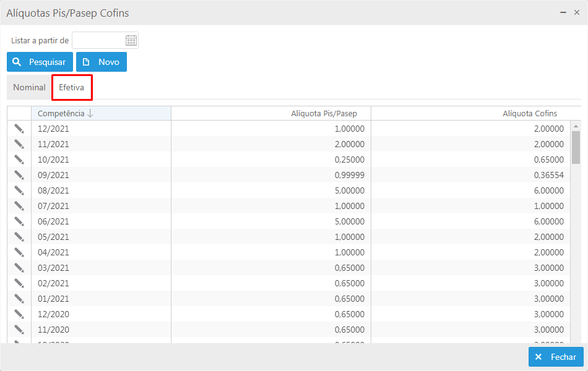The width and height of the screenshot is (588, 371).
Task: Edit the 04/2021 row pencil icon
Action: pyautogui.click(x=19, y=252)
